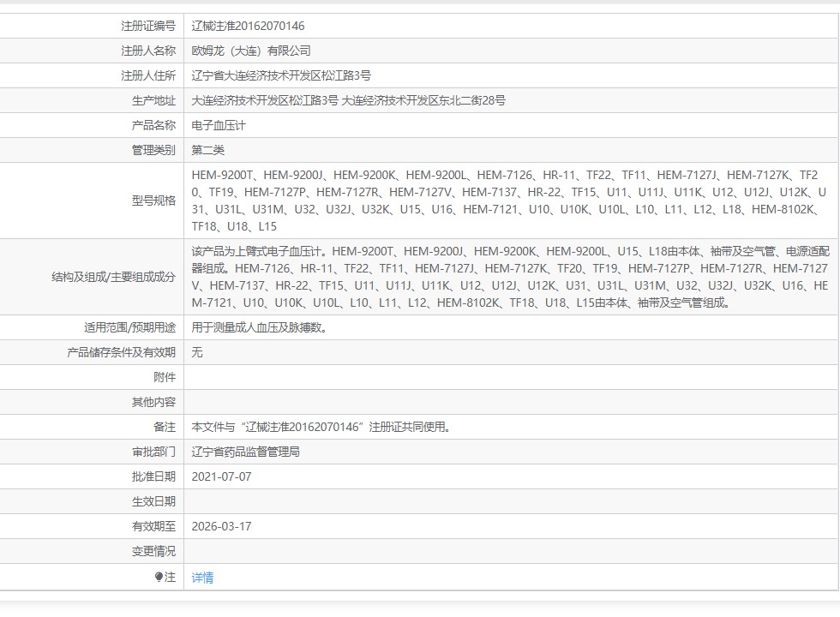Viewport: 840px width, 617px height.
Task: Click the 注册证编号 label
Action: 148,26
